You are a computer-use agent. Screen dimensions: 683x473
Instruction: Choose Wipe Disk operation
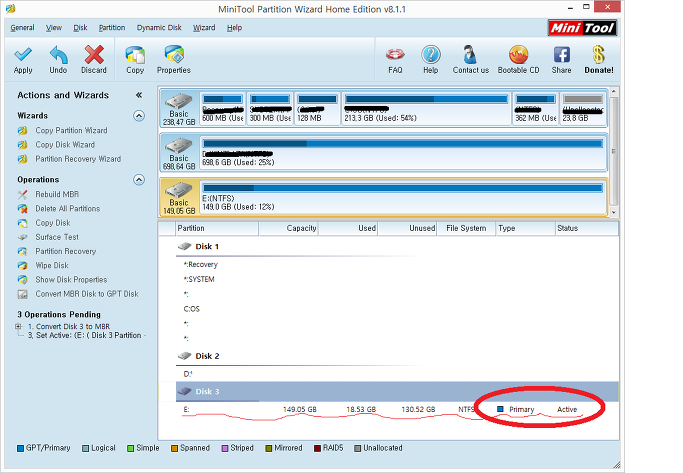coord(52,265)
